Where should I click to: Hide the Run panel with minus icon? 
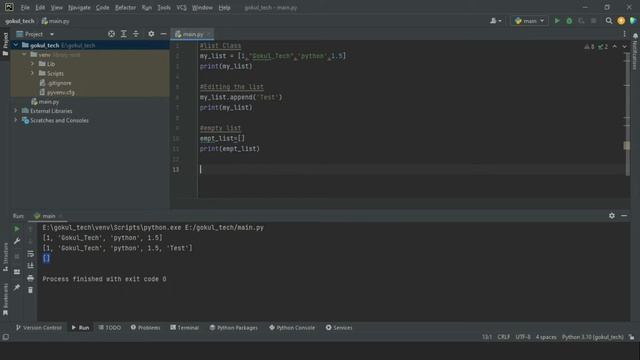pos(624,216)
